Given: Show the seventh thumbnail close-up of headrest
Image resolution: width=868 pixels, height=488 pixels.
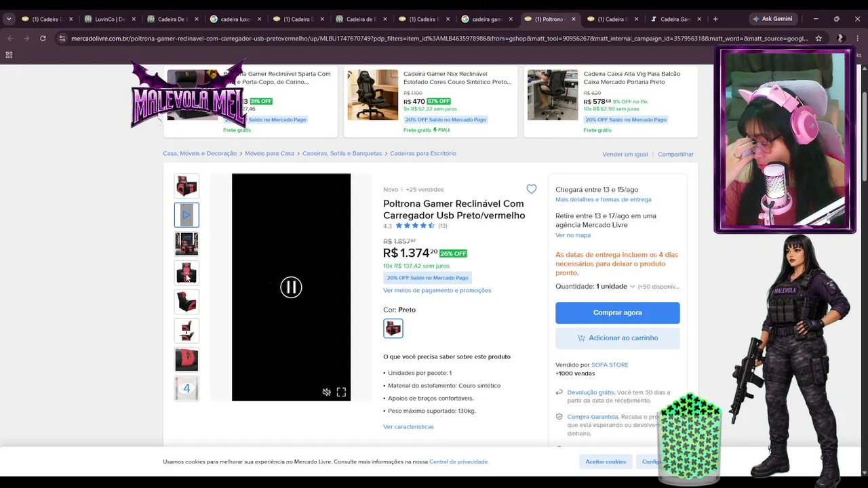Looking at the screenshot, I should click(x=186, y=359).
